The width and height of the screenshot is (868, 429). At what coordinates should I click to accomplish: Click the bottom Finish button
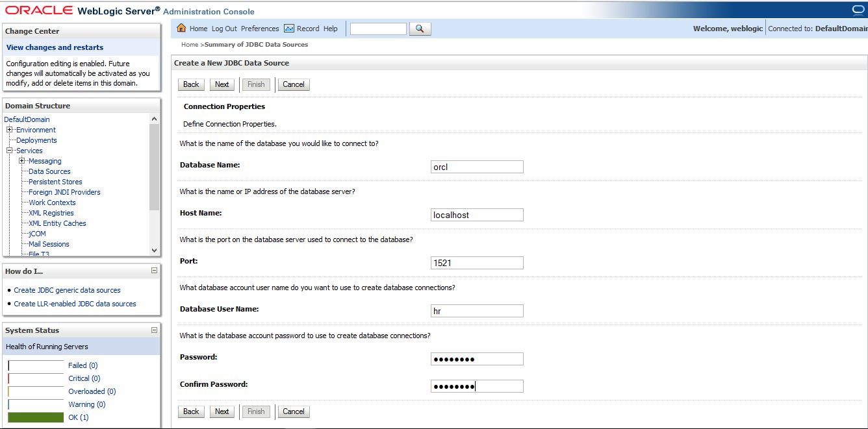pos(256,411)
